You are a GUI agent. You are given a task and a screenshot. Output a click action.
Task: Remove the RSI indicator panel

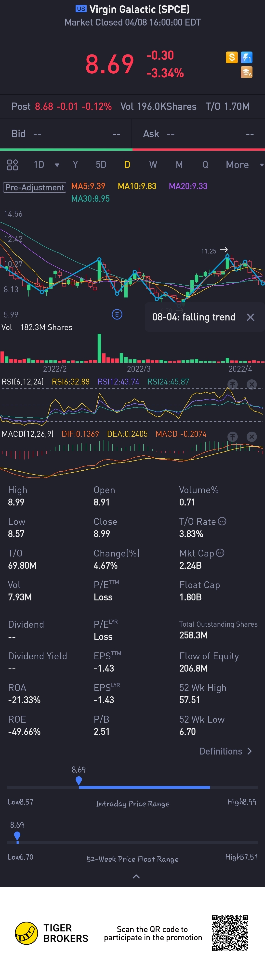click(x=252, y=384)
